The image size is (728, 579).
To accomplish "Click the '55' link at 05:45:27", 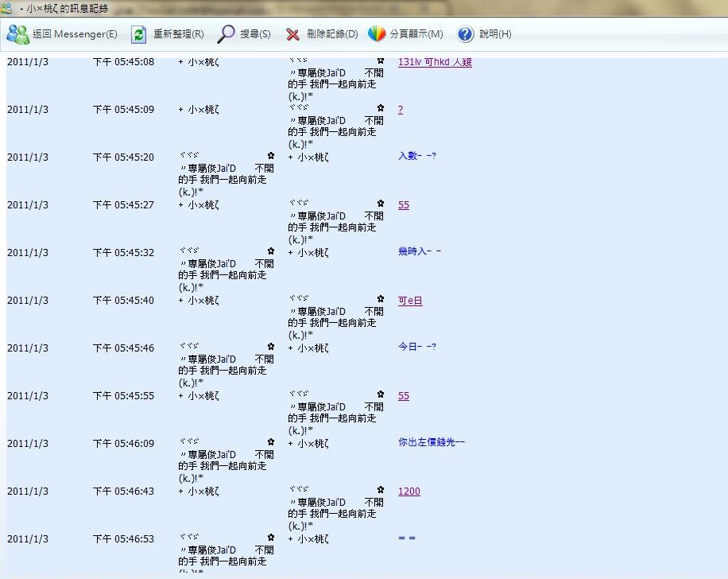I will 404,205.
